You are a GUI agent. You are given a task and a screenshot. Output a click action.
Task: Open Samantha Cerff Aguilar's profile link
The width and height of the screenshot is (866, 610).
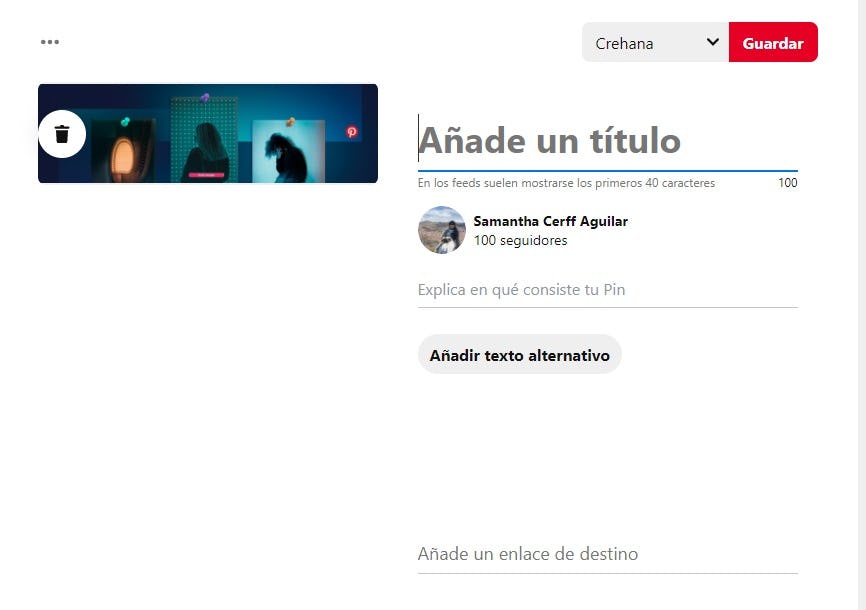click(551, 222)
